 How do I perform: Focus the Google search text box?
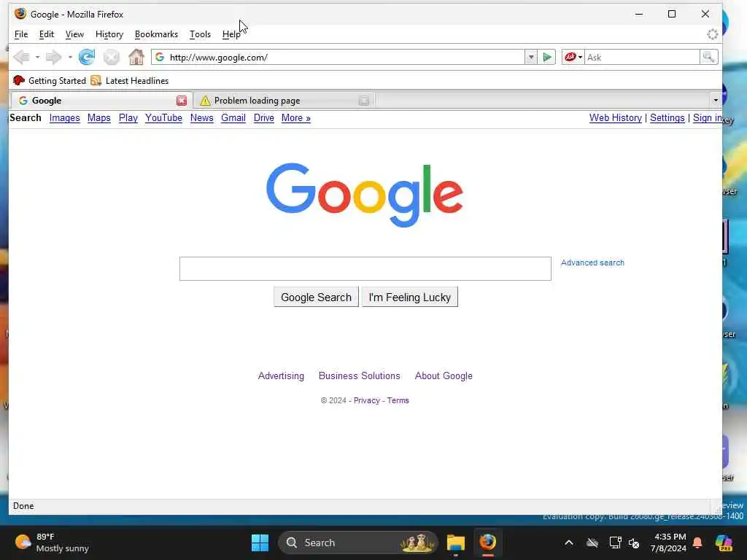click(x=365, y=268)
